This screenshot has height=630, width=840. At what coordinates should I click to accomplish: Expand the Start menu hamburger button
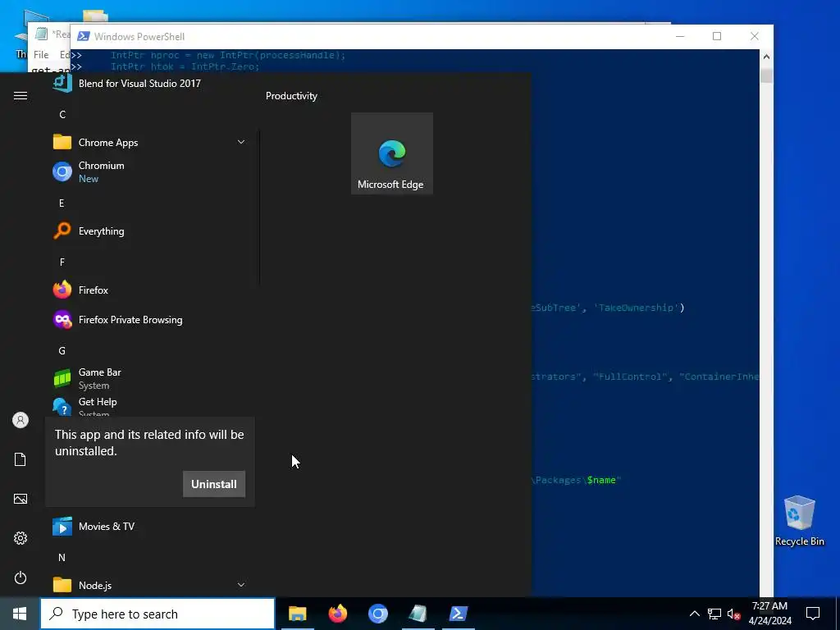[x=21, y=95]
